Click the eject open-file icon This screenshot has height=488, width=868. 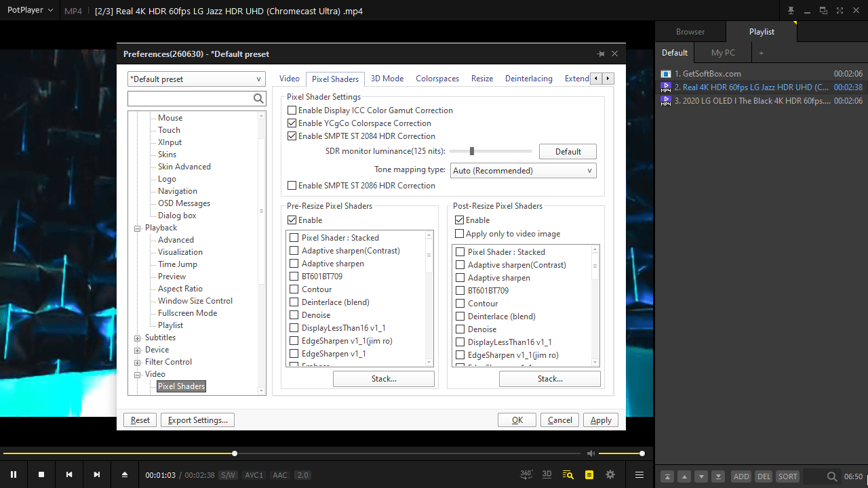pyautogui.click(x=125, y=475)
